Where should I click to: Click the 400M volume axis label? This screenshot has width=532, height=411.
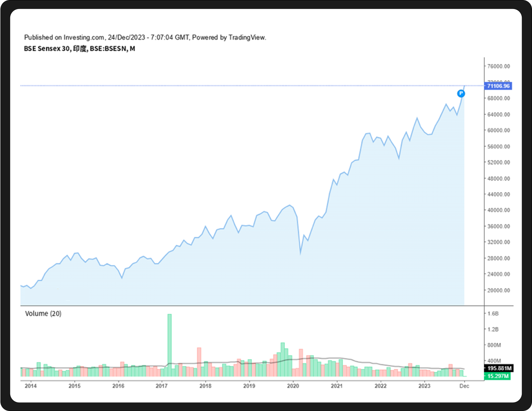(494, 361)
